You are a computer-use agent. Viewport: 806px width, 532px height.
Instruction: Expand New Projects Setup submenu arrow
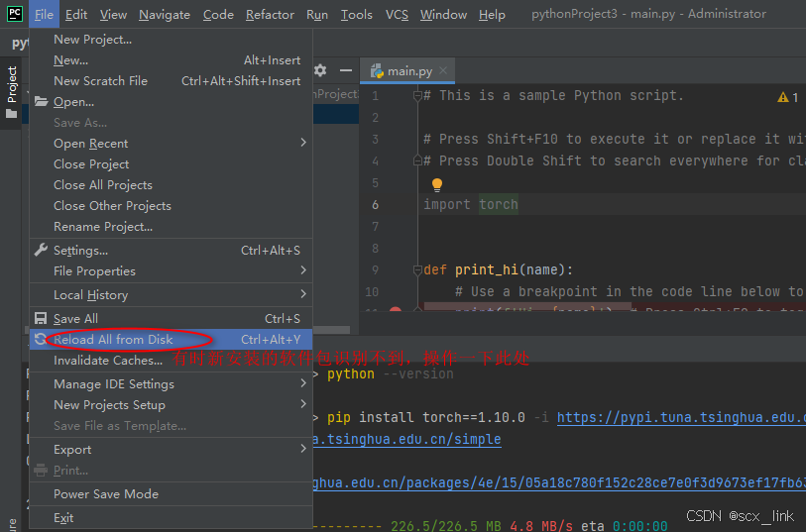click(x=303, y=404)
